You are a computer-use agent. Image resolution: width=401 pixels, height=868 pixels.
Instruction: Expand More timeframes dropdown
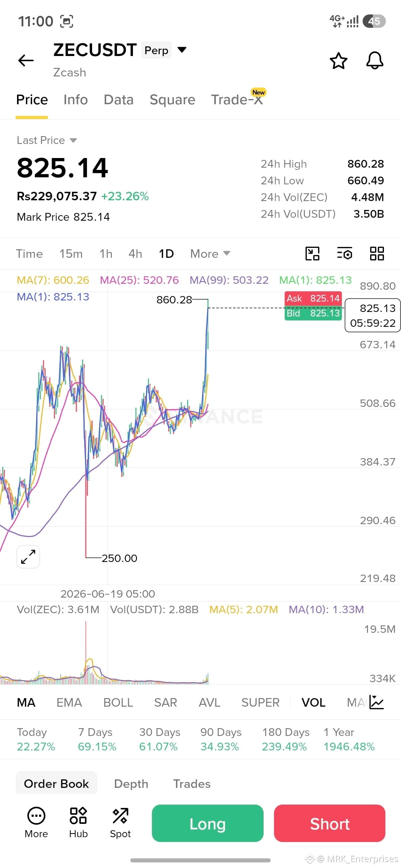210,254
